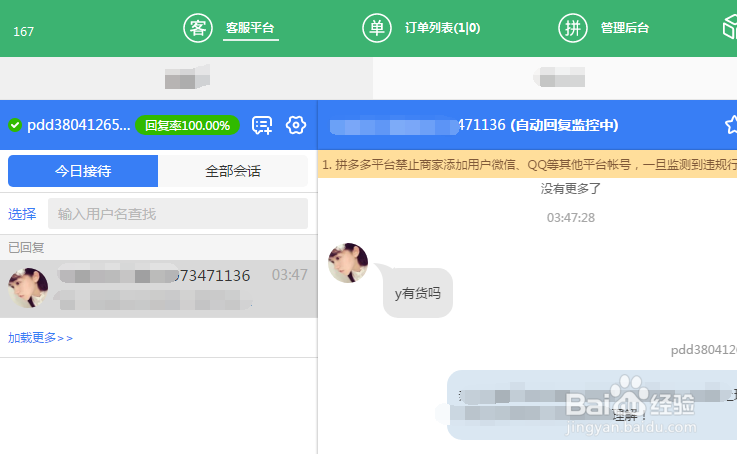Screen dimensions: 737x454
Task: Click 加载更多>> link
Action: click(x=40, y=338)
